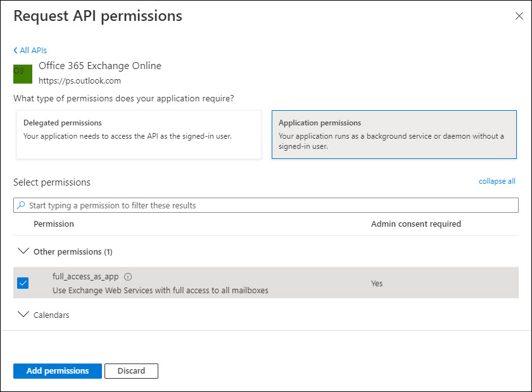Screen dimensions: 532x392
Task: Choose the Application permissions card
Action: pos(393,134)
